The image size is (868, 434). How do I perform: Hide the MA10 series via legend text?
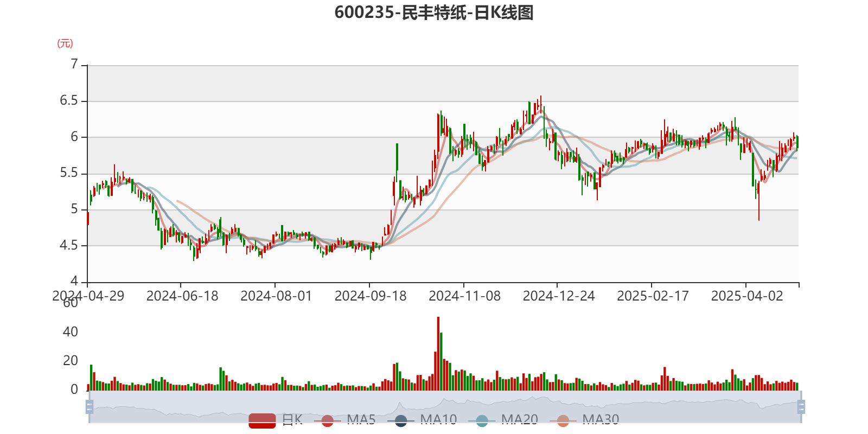(x=438, y=419)
